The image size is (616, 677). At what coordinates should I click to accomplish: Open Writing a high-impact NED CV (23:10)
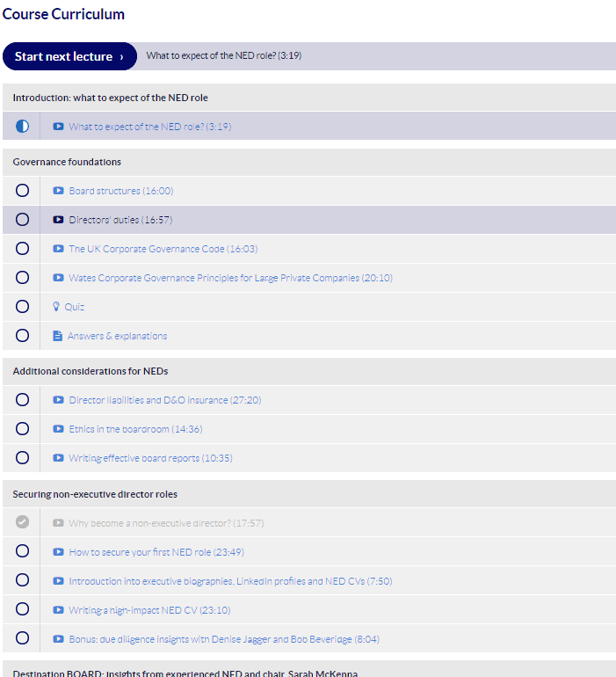(149, 610)
